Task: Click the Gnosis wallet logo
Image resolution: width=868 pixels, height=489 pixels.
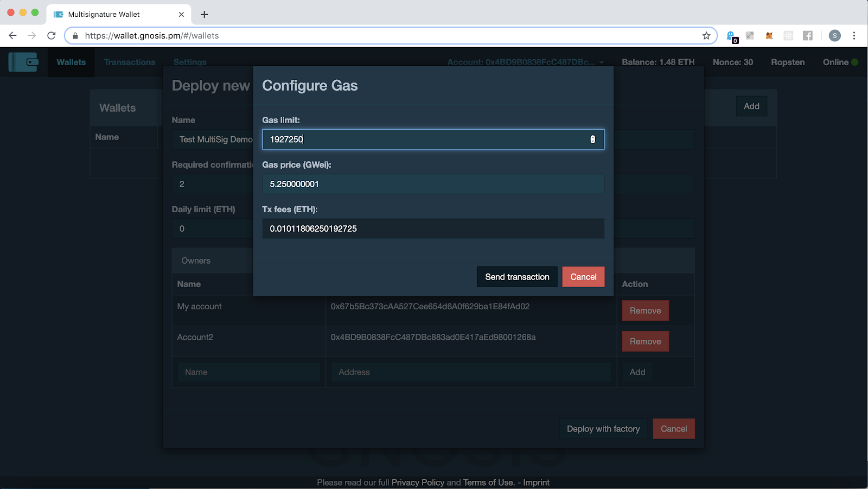Action: click(x=23, y=62)
